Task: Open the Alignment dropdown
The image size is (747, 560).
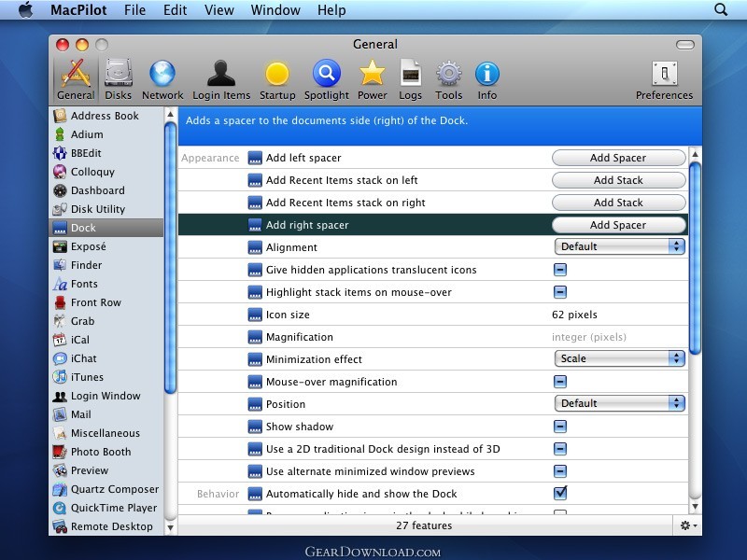Action: 619,247
